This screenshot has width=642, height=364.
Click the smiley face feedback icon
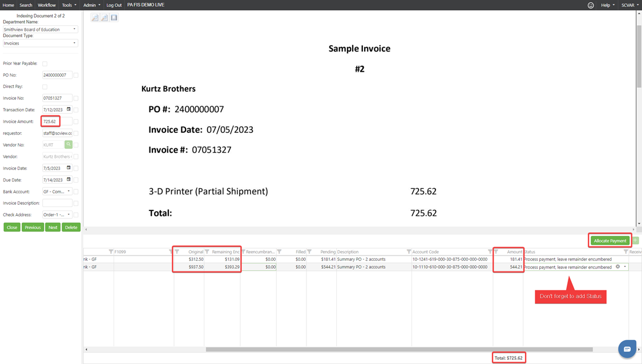pyautogui.click(x=591, y=5)
